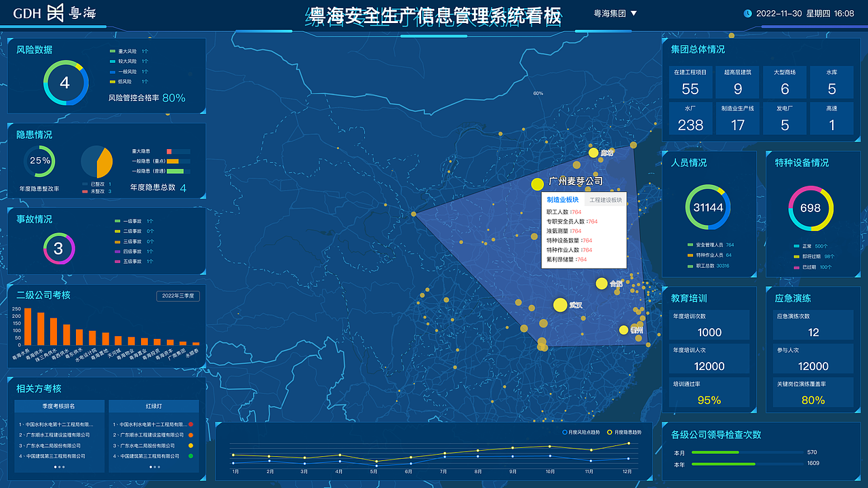The image size is (868, 488).
Task: Toggle the 一级事故 legend entry
Action: 134,221
